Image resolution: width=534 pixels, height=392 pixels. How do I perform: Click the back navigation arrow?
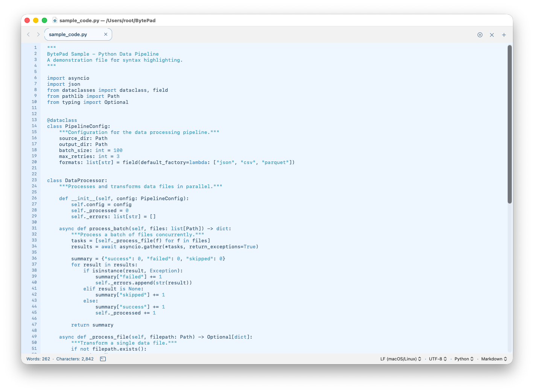point(29,34)
